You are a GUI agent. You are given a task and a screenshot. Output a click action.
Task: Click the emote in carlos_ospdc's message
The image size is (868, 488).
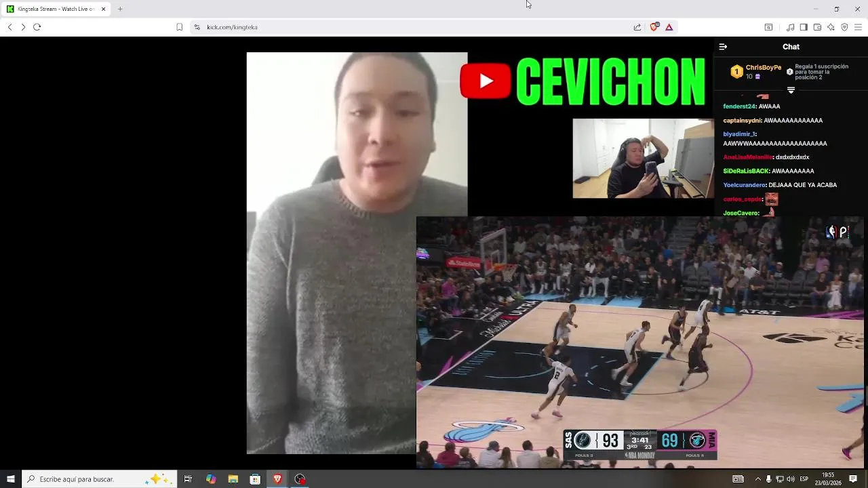pos(771,199)
